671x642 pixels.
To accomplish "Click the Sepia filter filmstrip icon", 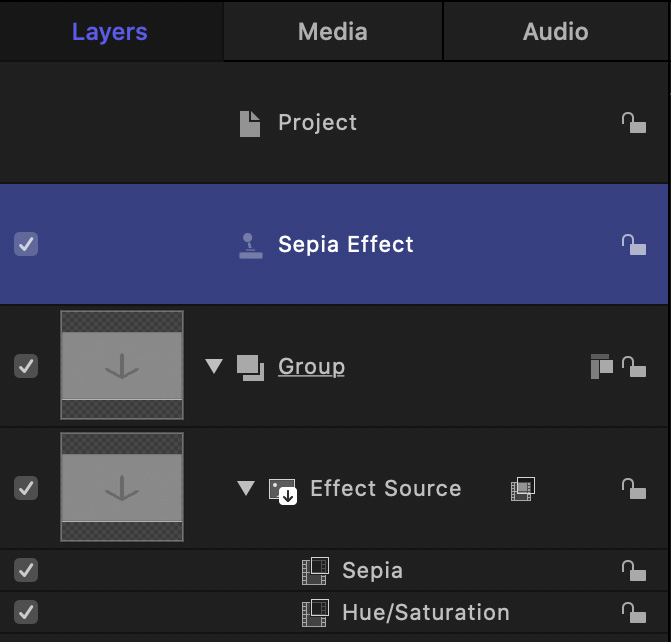I will coord(315,571).
